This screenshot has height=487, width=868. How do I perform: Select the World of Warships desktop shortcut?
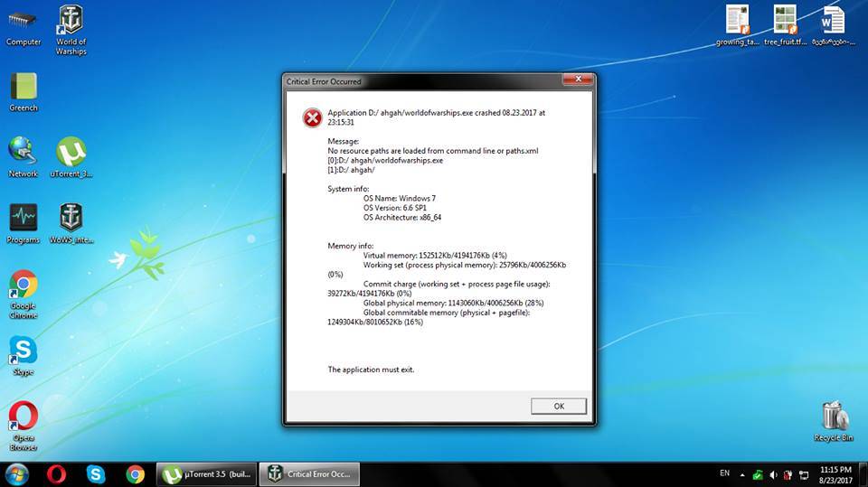click(71, 31)
